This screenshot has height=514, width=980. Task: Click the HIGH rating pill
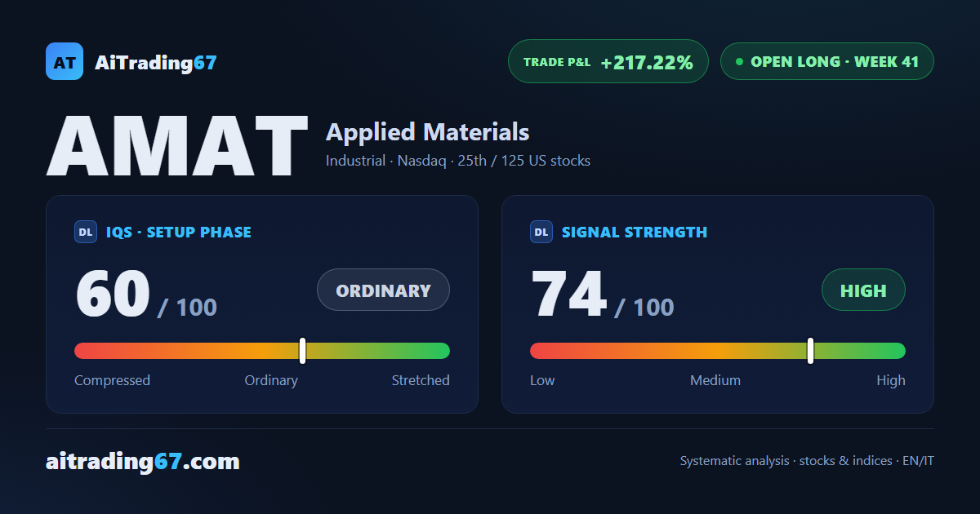[863, 290]
